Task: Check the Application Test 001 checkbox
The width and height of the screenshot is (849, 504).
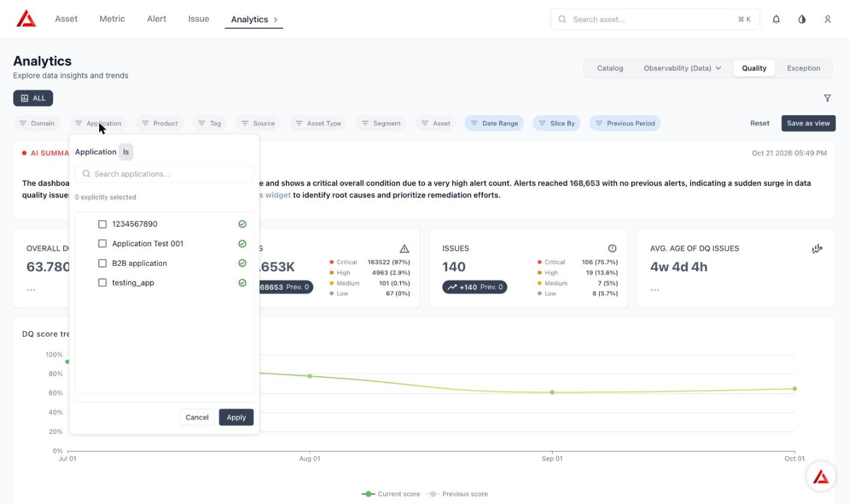Action: pos(102,244)
